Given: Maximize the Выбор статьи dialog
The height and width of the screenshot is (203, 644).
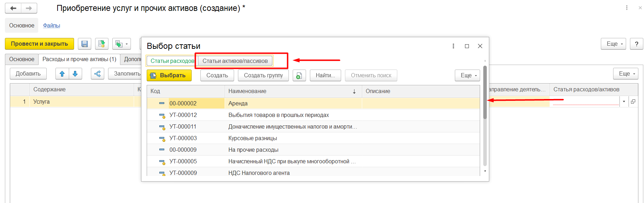Looking at the screenshot, I should pyautogui.click(x=467, y=46).
